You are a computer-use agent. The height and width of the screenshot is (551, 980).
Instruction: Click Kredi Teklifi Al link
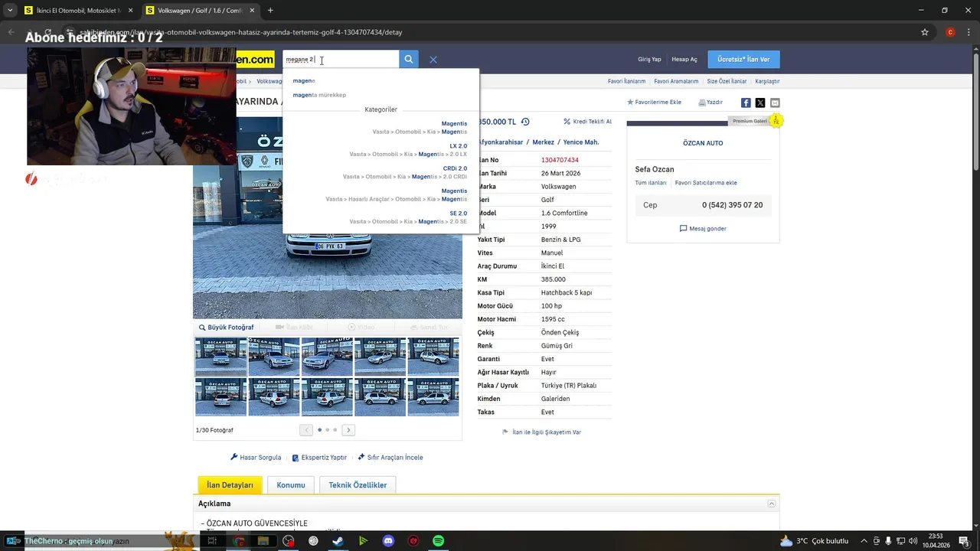click(x=588, y=122)
